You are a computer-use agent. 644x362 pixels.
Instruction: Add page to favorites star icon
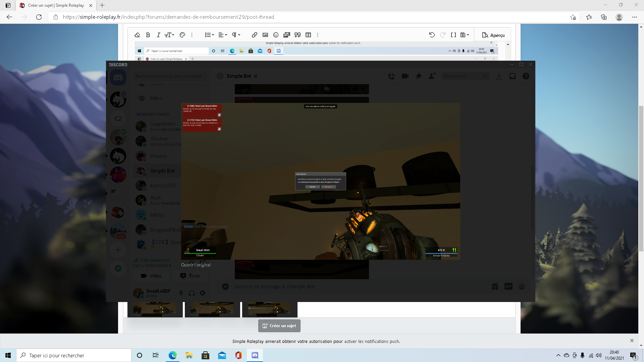pyautogui.click(x=573, y=17)
